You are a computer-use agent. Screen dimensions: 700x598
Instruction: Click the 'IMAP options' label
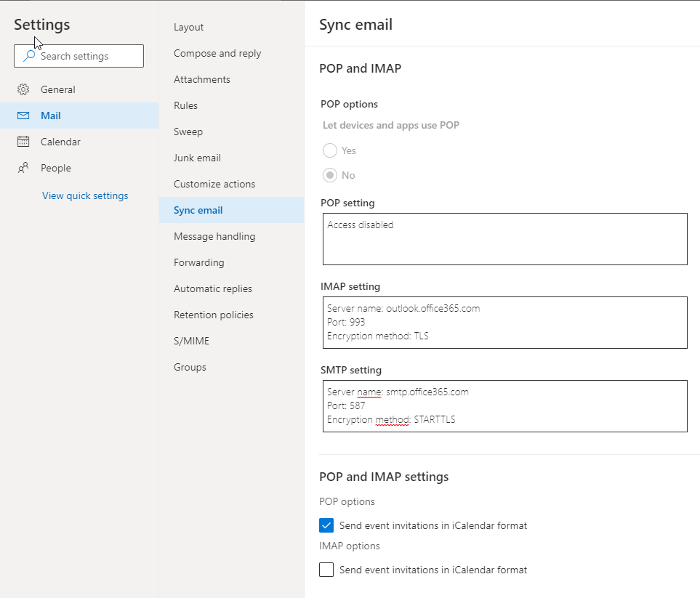point(350,546)
